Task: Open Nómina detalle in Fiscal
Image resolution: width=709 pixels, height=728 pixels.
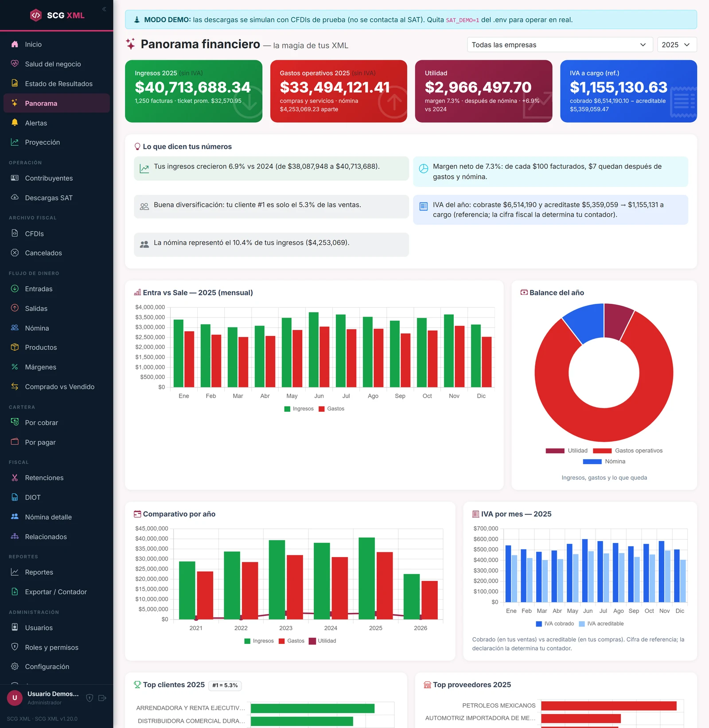Action: pos(57,517)
